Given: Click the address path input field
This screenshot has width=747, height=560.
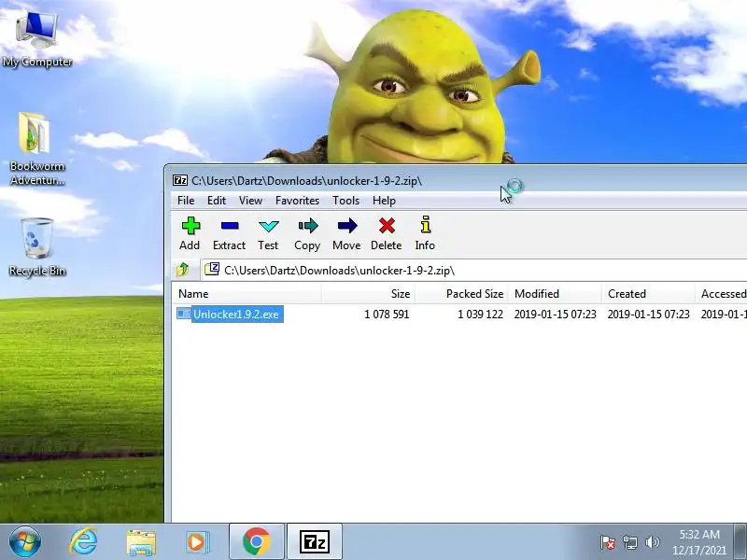Looking at the screenshot, I should pyautogui.click(x=474, y=270).
